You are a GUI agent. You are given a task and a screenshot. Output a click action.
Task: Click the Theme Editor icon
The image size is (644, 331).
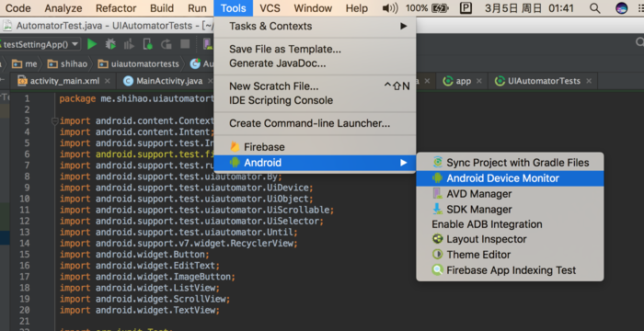[x=437, y=254]
